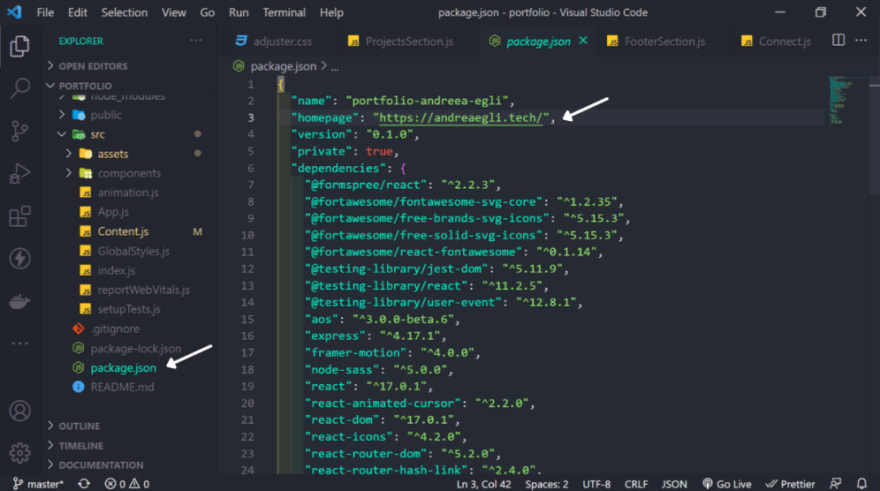This screenshot has width=880, height=491.
Task: Expand the components folder
Action: pos(129,173)
